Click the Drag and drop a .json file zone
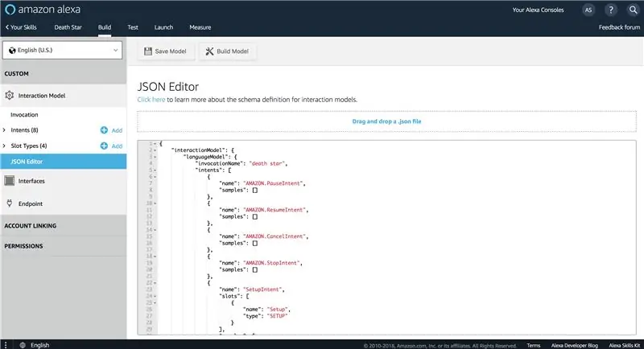Image resolution: width=644 pixels, height=349 pixels. (386, 121)
